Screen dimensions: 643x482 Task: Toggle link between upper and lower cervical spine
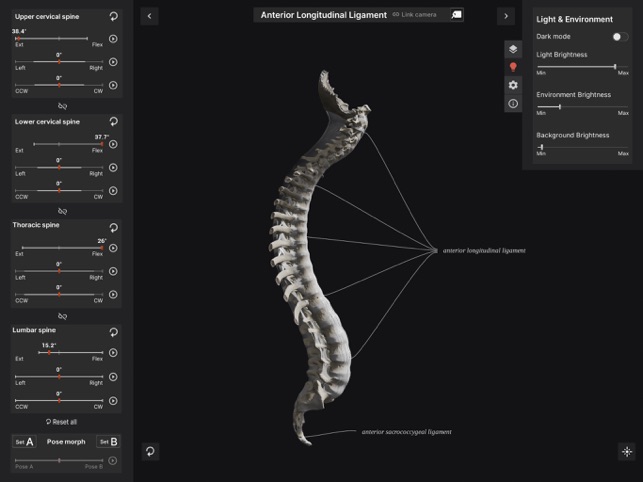62,106
